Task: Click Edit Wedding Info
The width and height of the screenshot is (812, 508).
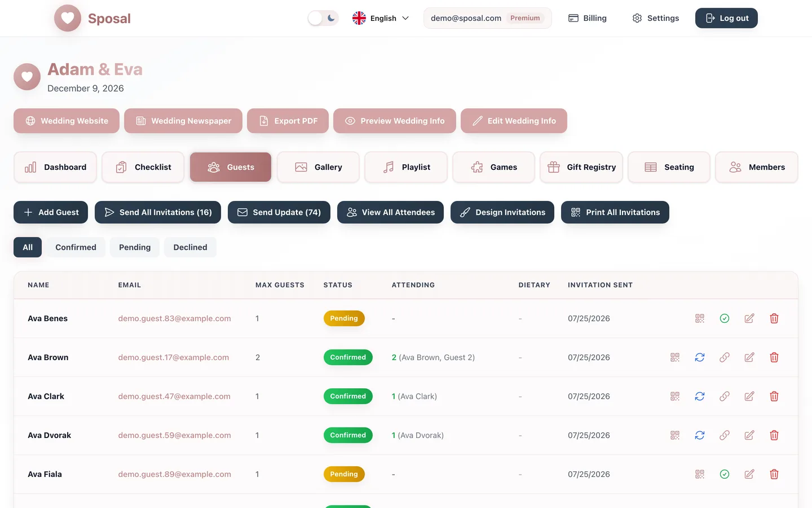Action: 514,121
